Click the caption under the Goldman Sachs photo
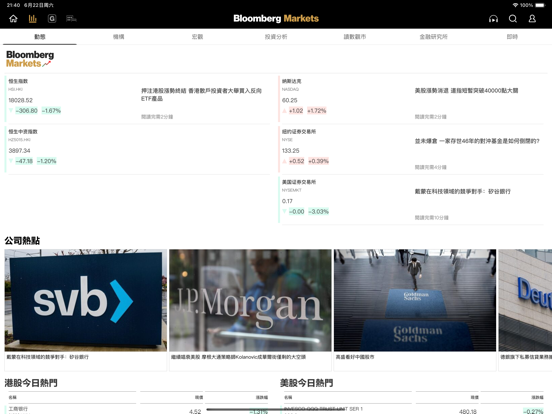Image resolution: width=552 pixels, height=414 pixels. coord(355,357)
